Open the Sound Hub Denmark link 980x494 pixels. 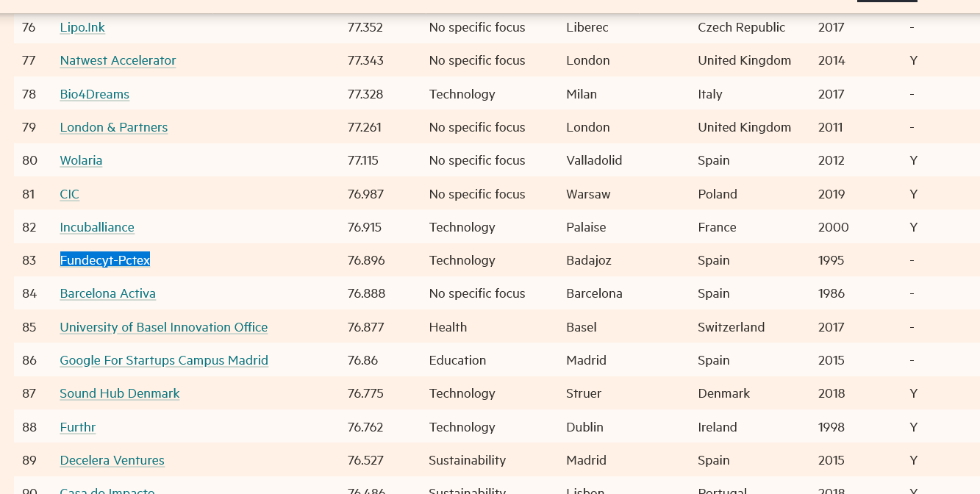point(120,393)
